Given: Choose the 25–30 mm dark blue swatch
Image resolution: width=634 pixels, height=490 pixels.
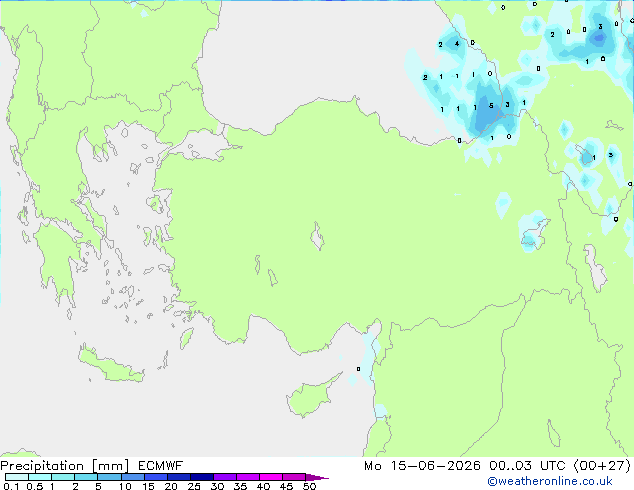Looking at the screenshot, I should click(201, 477).
